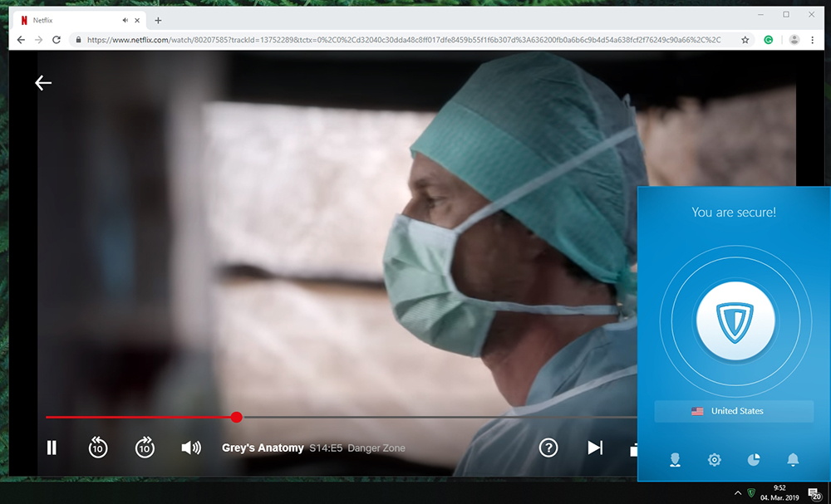Close the Netflix tab

coord(137,20)
